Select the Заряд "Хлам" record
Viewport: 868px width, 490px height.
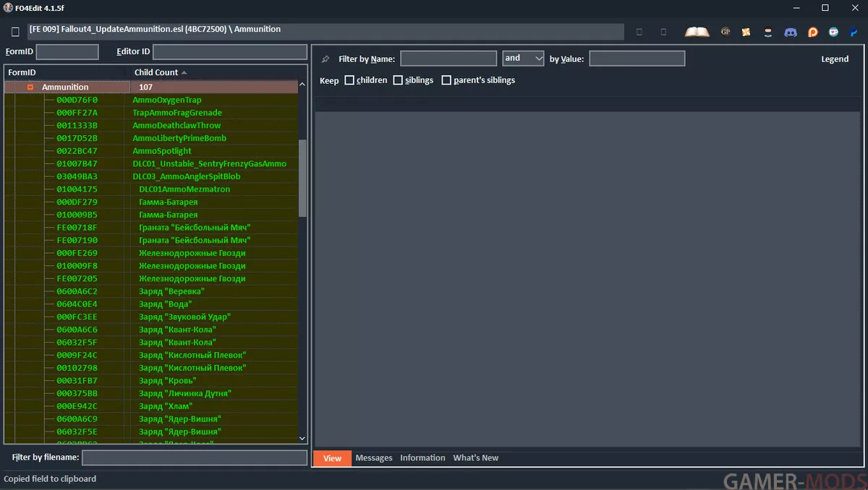click(151, 406)
